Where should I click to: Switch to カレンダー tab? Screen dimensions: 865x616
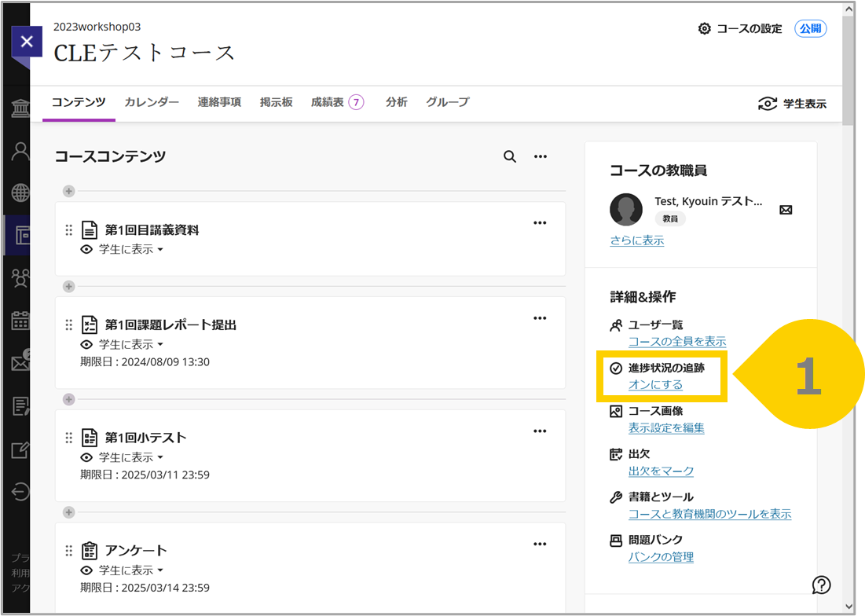[x=152, y=102]
